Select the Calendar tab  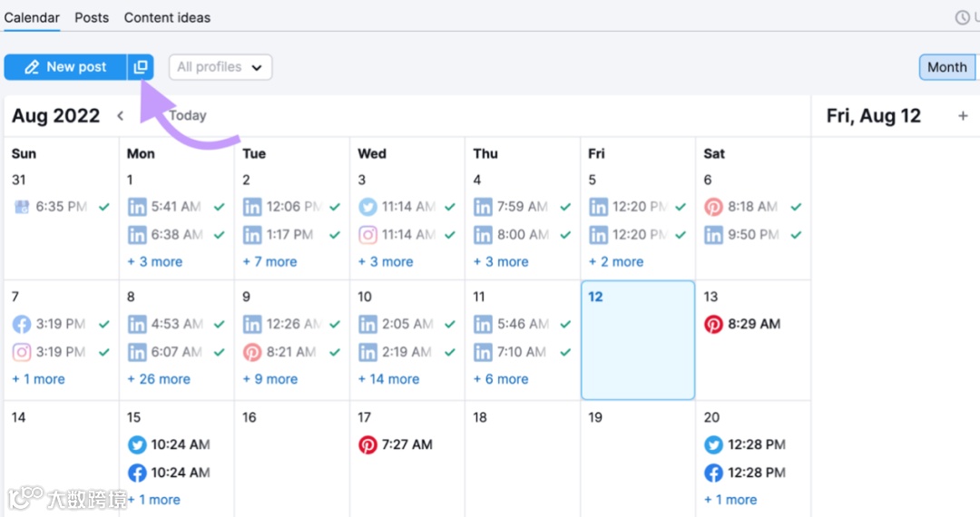coord(32,17)
